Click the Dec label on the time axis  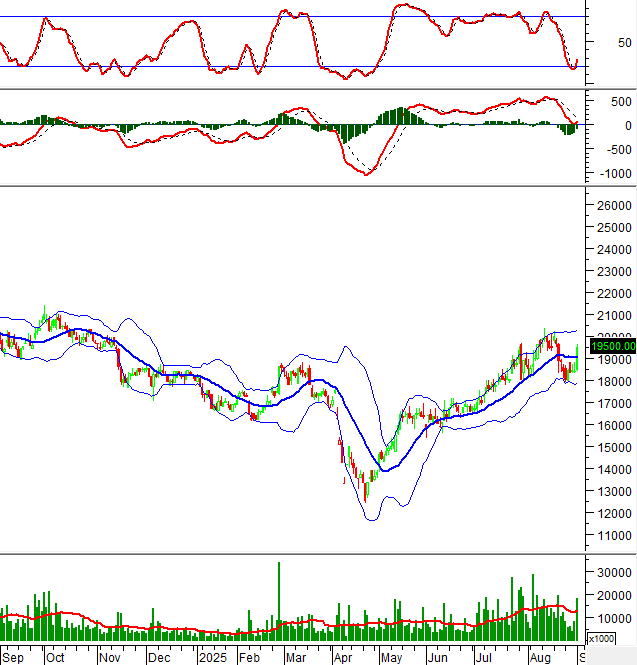tap(159, 657)
